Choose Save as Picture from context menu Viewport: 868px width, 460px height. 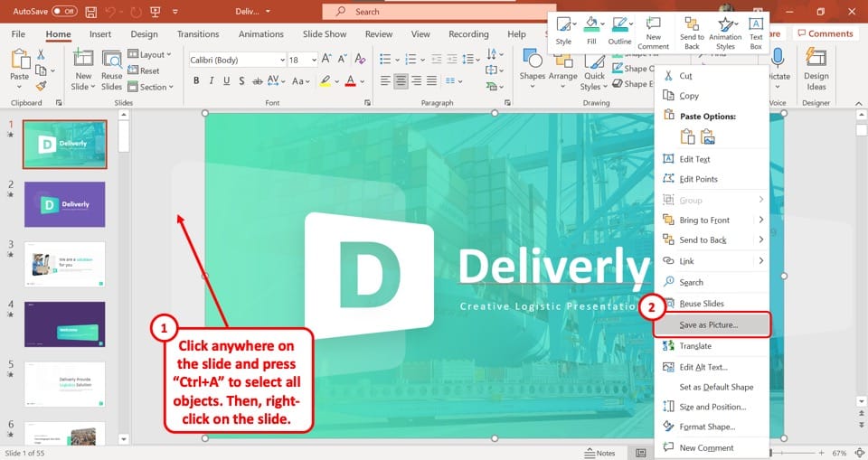pyautogui.click(x=712, y=325)
